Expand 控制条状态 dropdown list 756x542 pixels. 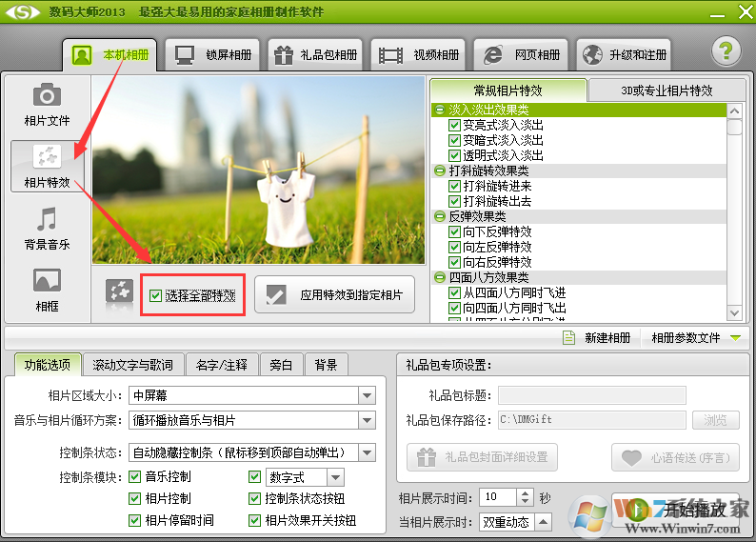point(367,452)
